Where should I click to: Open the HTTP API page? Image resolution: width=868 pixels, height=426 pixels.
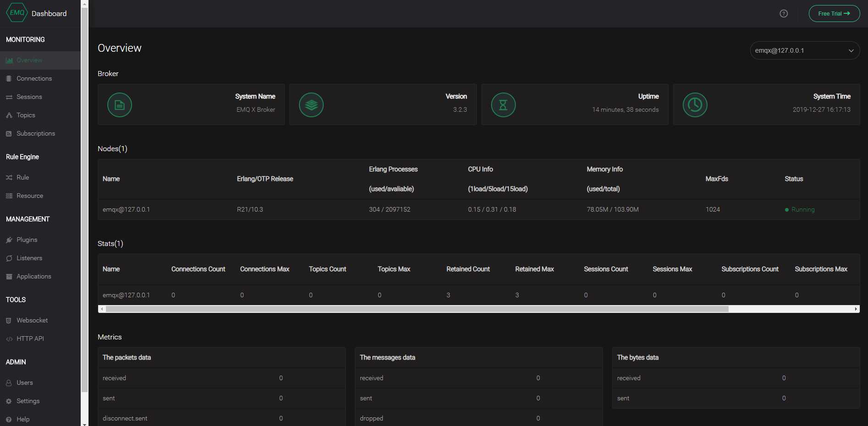point(40,339)
